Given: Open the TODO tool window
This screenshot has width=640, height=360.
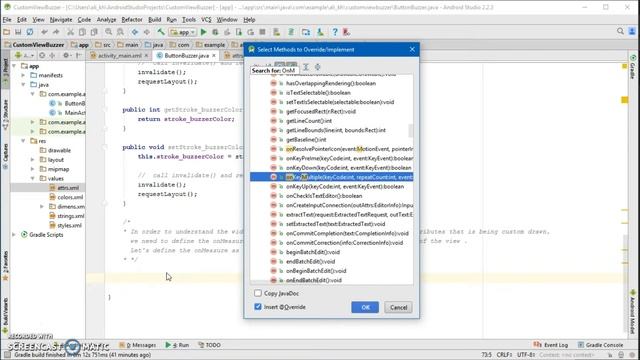Looking at the screenshot, I should pyautogui.click(x=209, y=345).
